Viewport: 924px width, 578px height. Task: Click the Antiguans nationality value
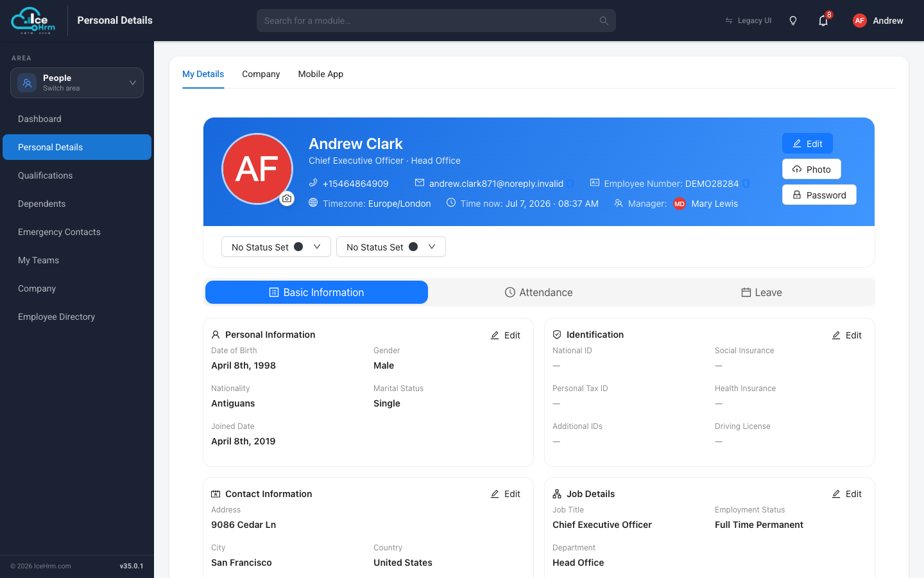[233, 403]
